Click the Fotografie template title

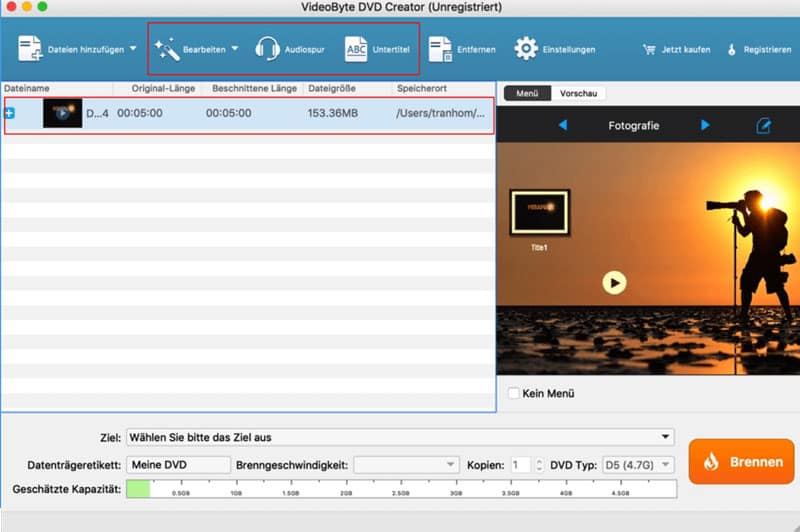(x=634, y=125)
